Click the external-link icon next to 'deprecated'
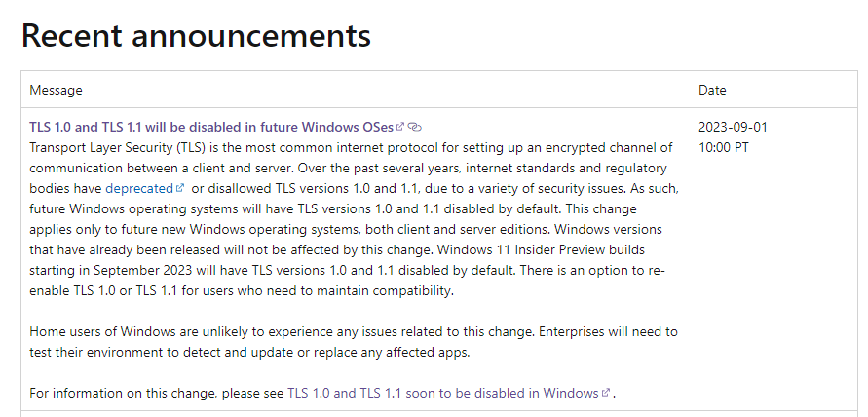Screen dimensions: 868x417 (x=179, y=188)
